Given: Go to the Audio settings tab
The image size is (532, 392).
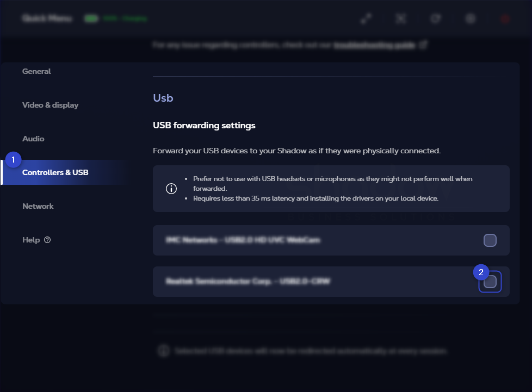Looking at the screenshot, I should pos(33,139).
